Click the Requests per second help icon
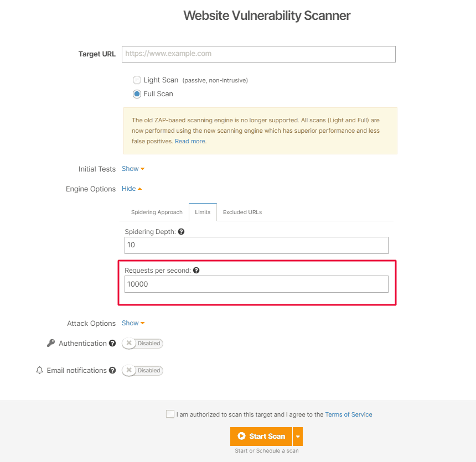 [196, 271]
